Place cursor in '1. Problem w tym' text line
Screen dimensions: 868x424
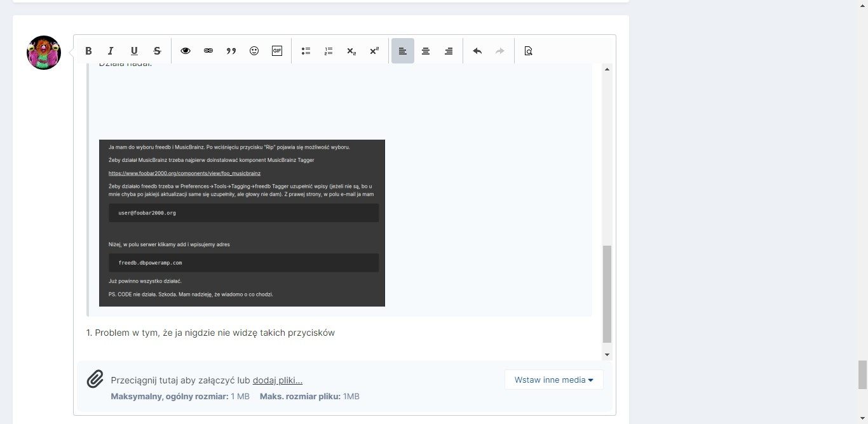(x=210, y=333)
